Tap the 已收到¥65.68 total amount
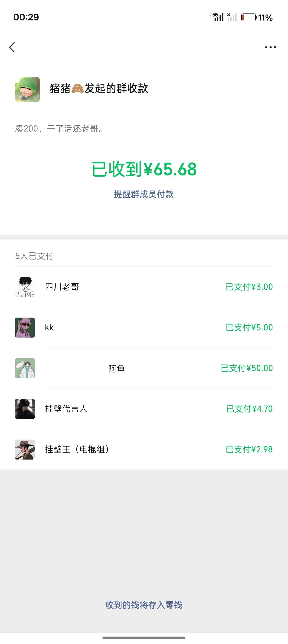 (144, 169)
